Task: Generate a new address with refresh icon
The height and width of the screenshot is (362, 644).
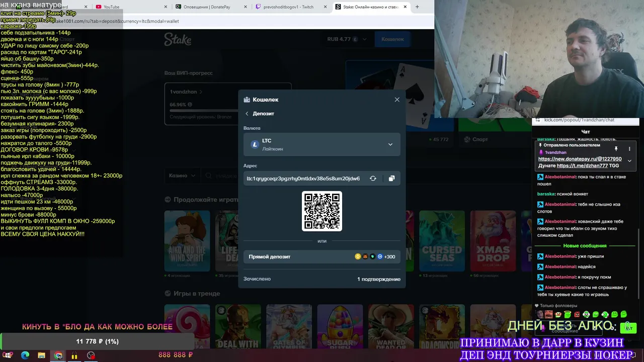Action: coord(373,178)
